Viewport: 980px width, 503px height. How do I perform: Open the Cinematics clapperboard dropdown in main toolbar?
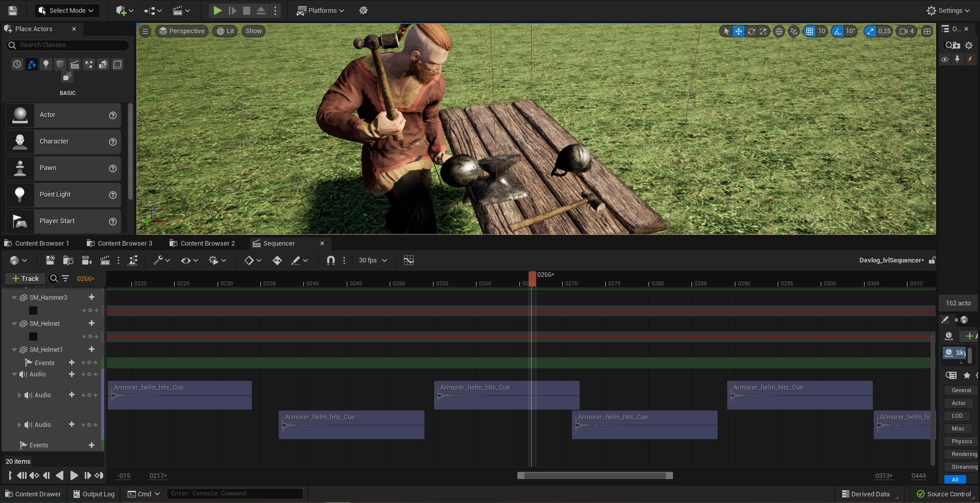pos(181,10)
